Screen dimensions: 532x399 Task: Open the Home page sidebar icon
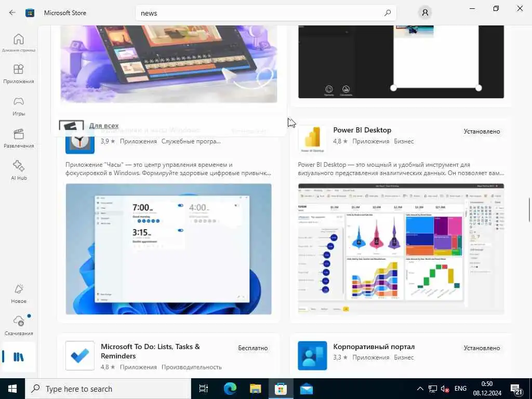pyautogui.click(x=19, y=43)
